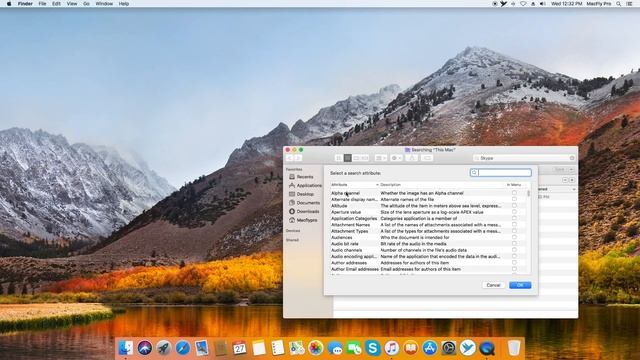The height and width of the screenshot is (360, 640).
Task: Check In Menu box for Audiences
Action: 514,237
